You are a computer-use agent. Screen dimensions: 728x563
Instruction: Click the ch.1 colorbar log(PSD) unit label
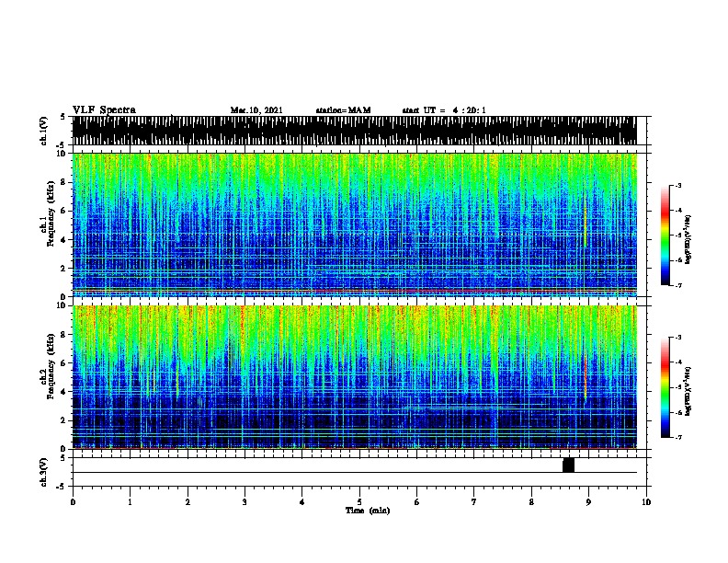[688, 239]
